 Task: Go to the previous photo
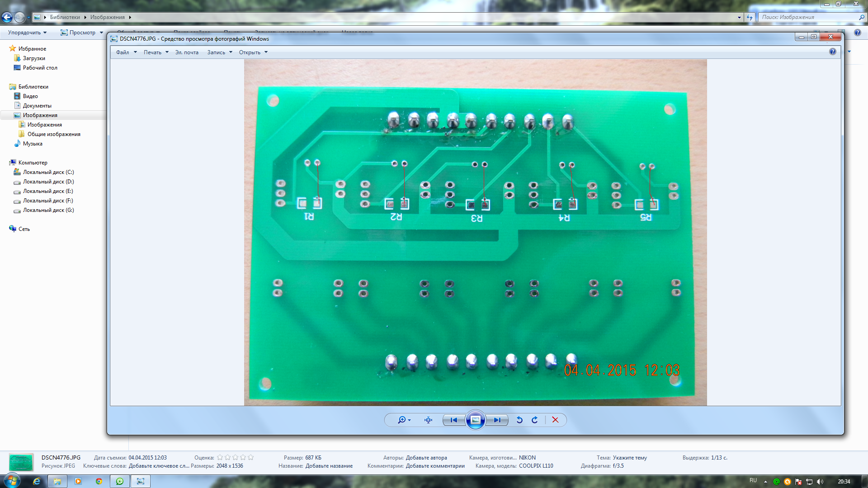pyautogui.click(x=453, y=420)
